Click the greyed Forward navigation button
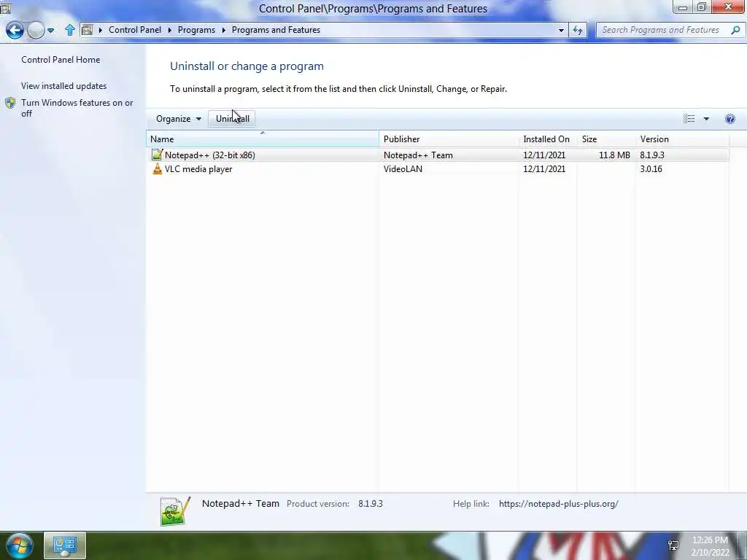747x560 pixels. (x=36, y=30)
